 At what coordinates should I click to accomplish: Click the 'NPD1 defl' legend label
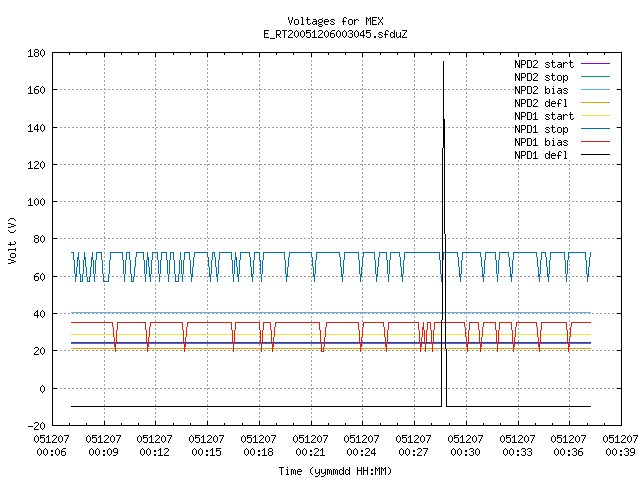[541, 156]
